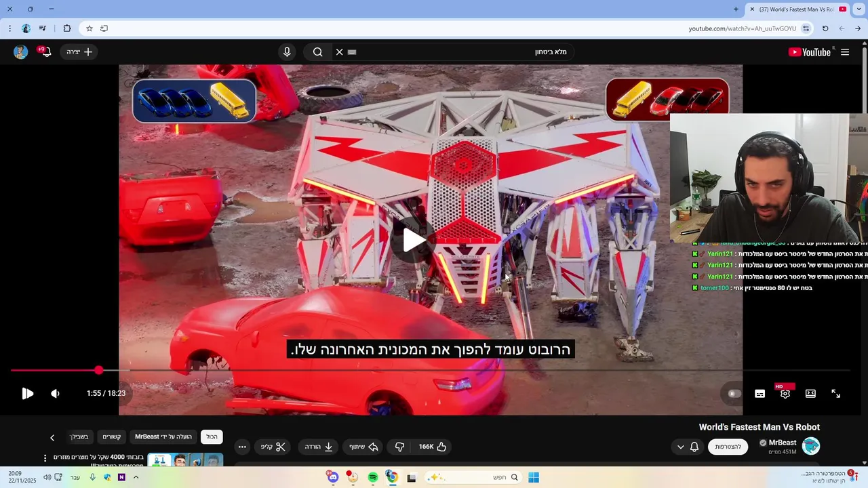Open the suggested video thumbnail
This screenshot has width=868, height=488.
coord(185,460)
